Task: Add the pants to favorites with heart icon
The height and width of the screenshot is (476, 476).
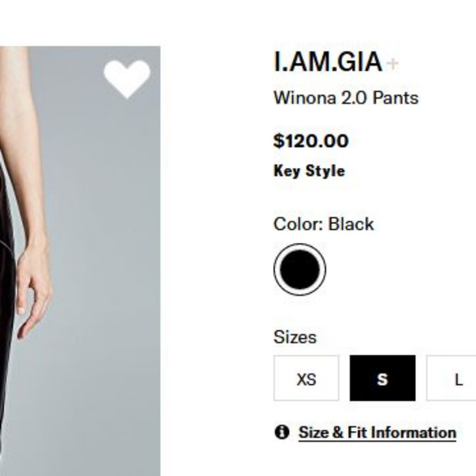Action: (x=127, y=79)
